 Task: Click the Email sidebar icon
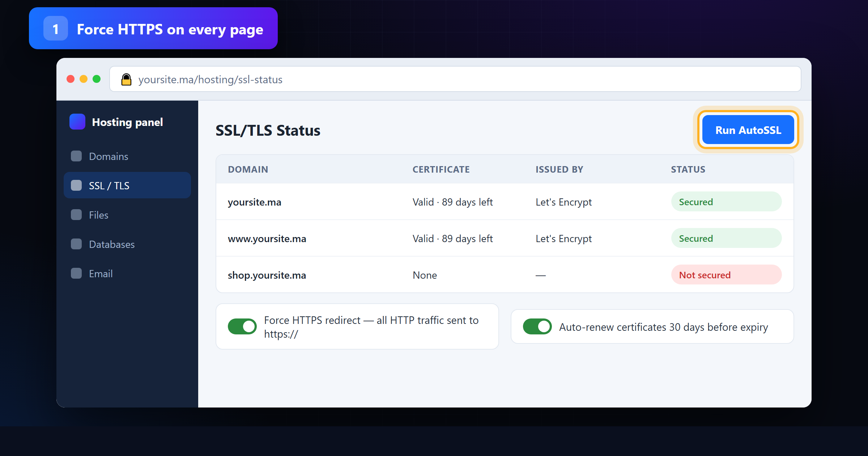point(76,273)
